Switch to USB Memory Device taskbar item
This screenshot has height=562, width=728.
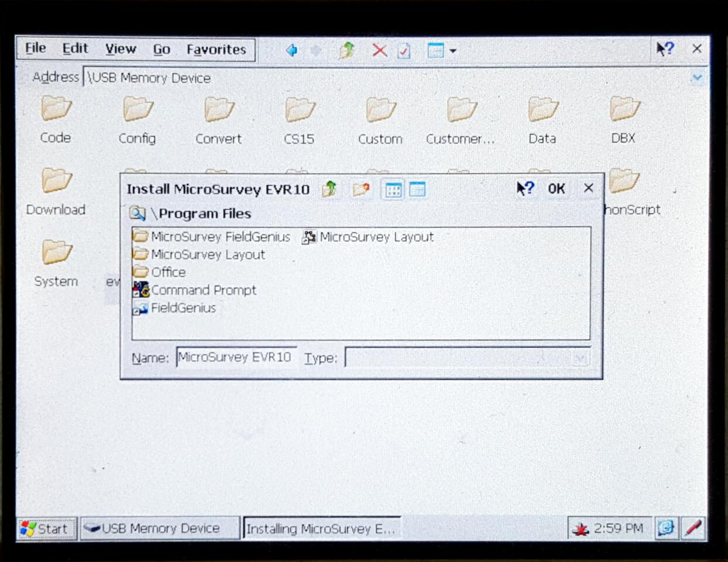(x=160, y=529)
